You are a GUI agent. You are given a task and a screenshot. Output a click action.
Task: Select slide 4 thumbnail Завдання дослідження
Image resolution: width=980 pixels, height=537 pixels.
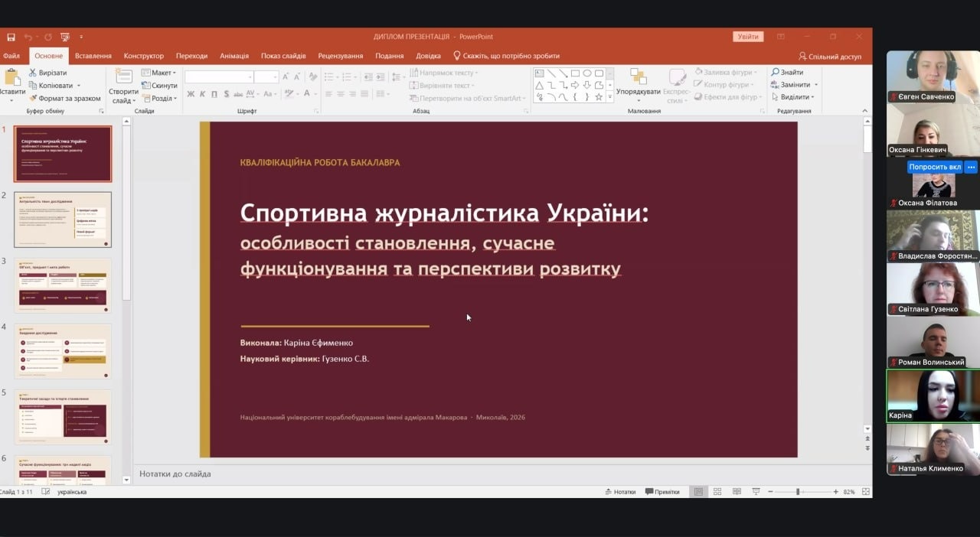63,351
